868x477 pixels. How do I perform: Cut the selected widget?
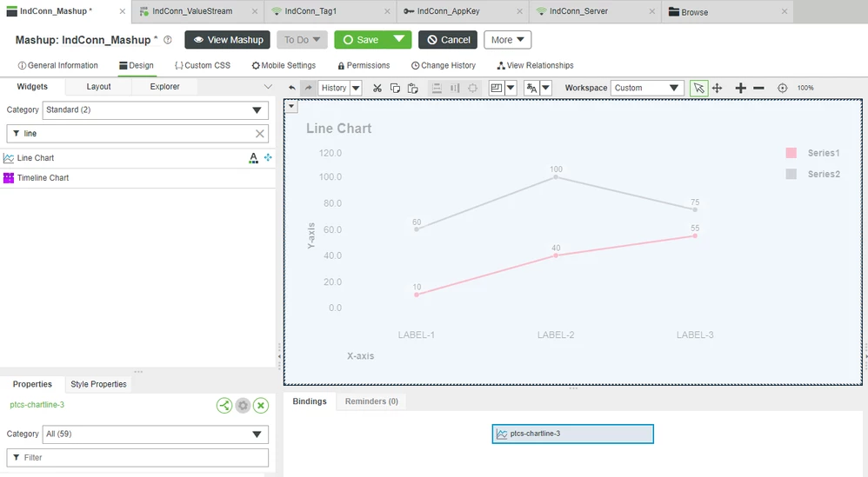coord(377,88)
